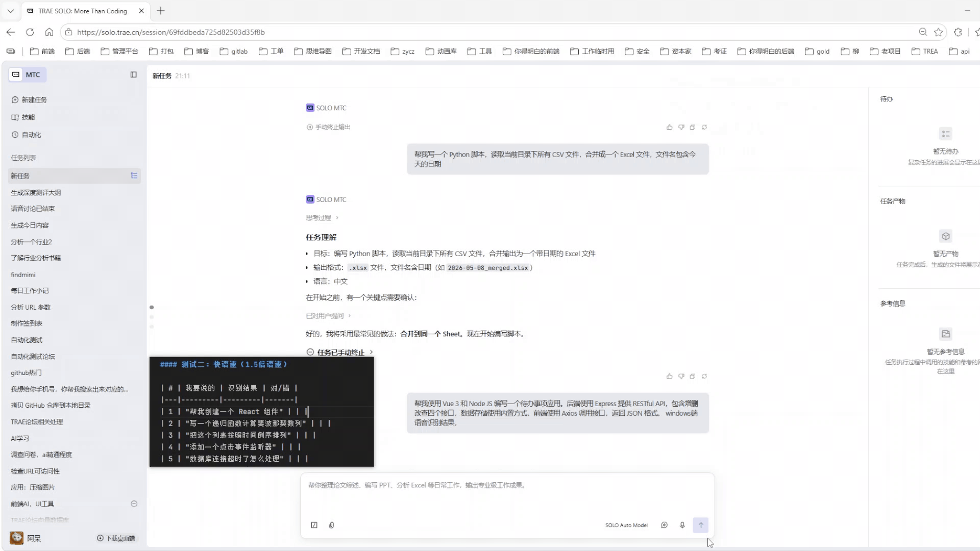Regenerate the reply above Vue 3 message
Screen dimensions: 980x551
pos(704,376)
